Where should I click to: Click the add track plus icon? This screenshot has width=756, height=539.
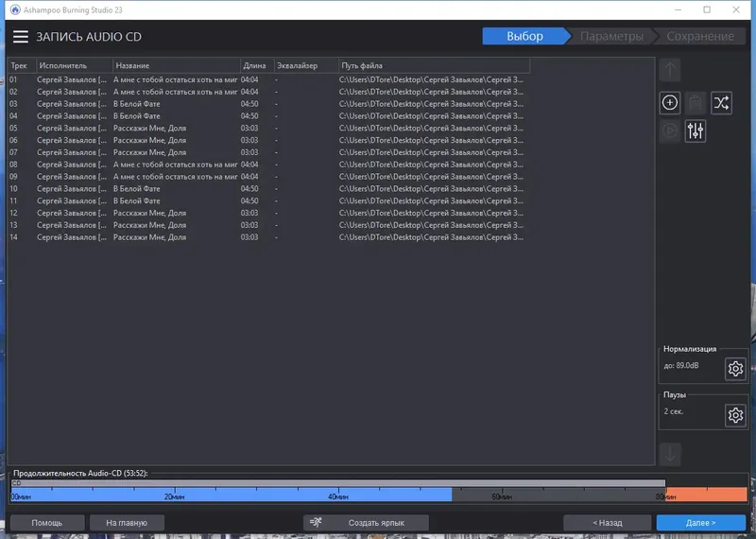pos(670,103)
